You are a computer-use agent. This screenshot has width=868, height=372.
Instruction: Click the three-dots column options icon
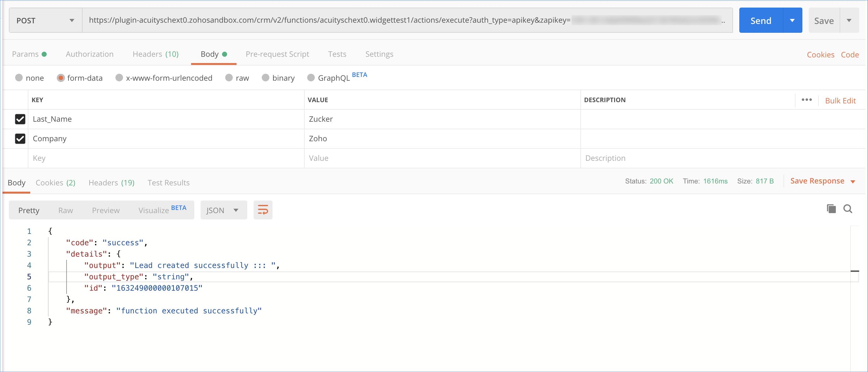click(x=806, y=100)
